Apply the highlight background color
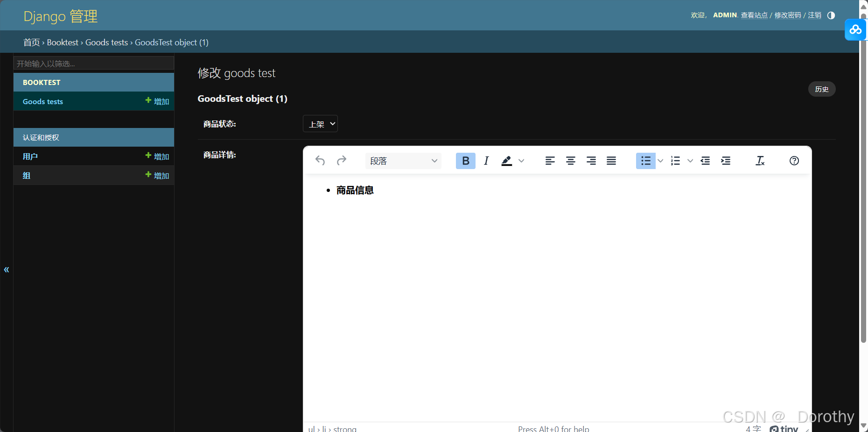The height and width of the screenshot is (432, 868). tap(507, 161)
